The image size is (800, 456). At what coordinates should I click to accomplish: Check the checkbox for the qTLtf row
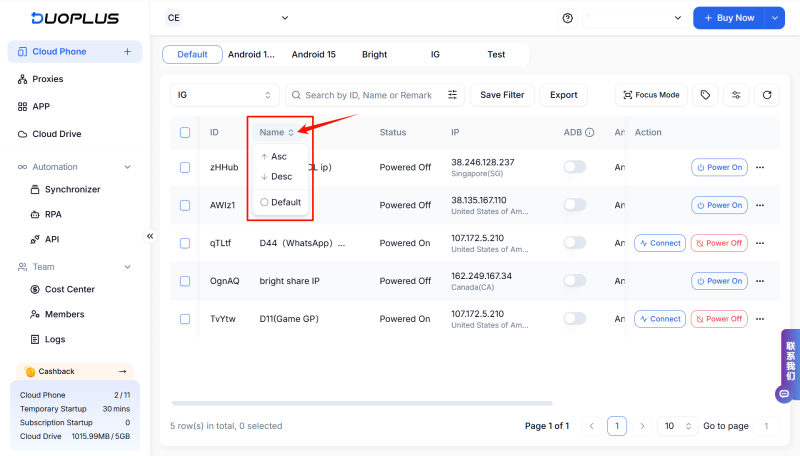pos(185,243)
